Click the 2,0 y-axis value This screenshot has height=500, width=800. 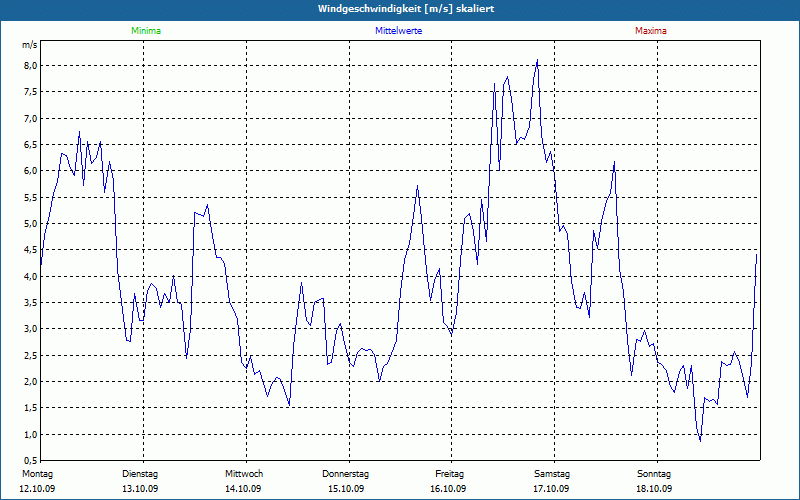tap(30, 382)
